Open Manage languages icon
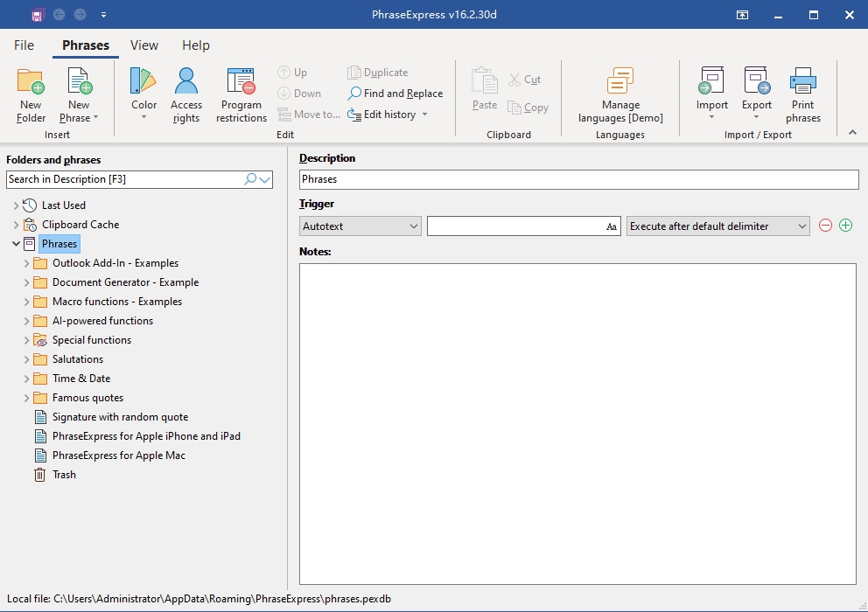The height and width of the screenshot is (612, 868). 619,82
